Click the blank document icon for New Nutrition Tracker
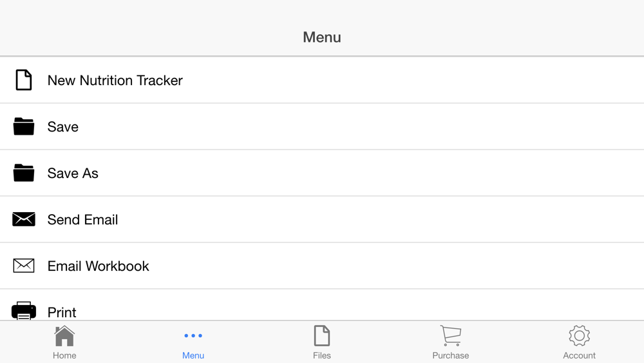This screenshot has width=644, height=363. 24,80
